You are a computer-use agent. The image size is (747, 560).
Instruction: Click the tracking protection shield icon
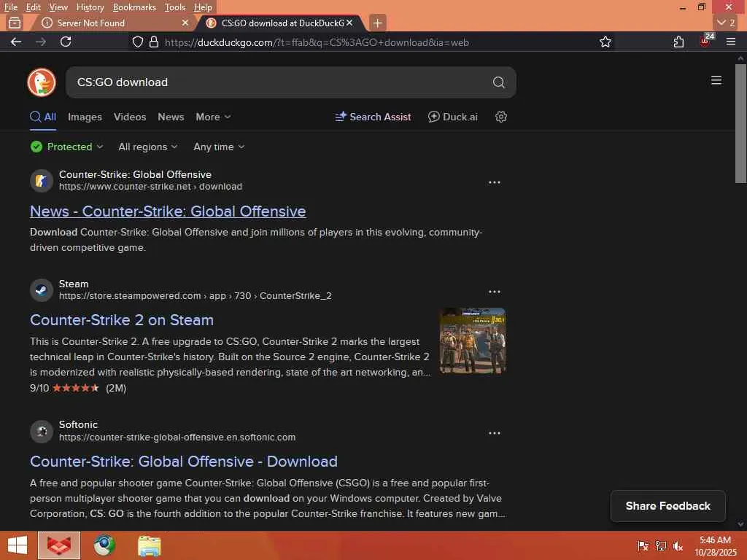click(138, 42)
